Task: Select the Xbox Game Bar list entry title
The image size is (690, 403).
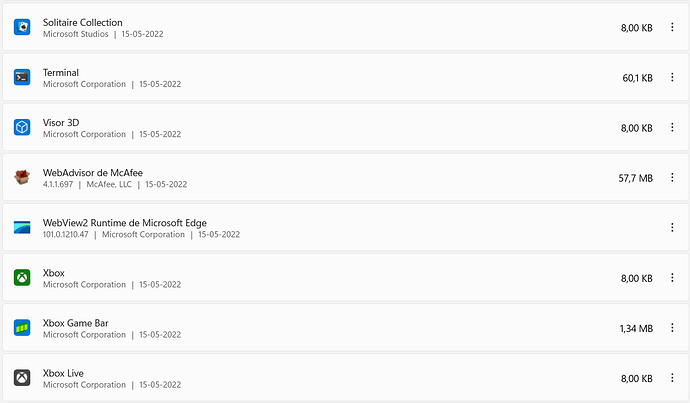Action: point(76,323)
